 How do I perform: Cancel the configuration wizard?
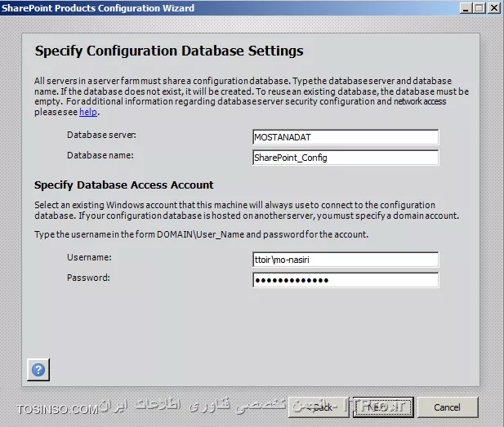[448, 407]
